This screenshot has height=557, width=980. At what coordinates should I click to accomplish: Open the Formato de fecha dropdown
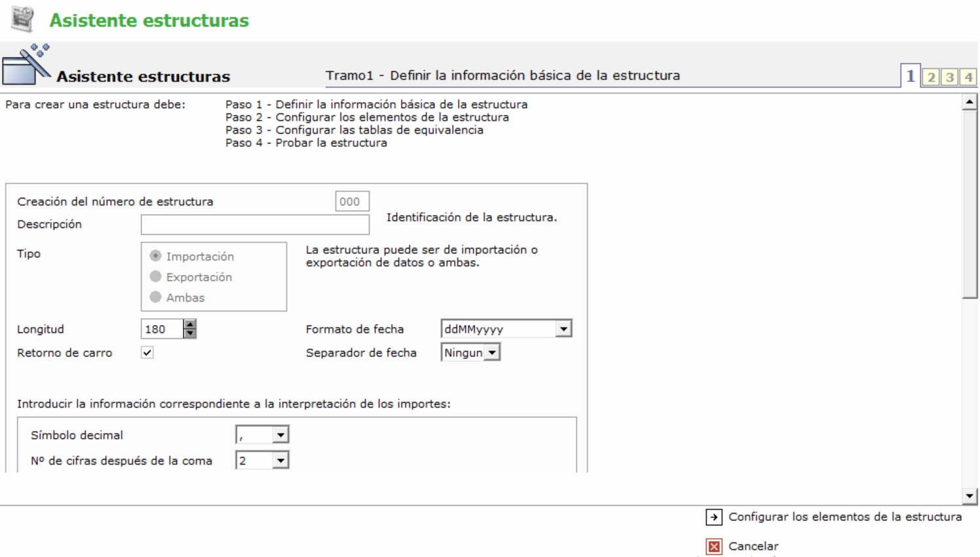563,329
